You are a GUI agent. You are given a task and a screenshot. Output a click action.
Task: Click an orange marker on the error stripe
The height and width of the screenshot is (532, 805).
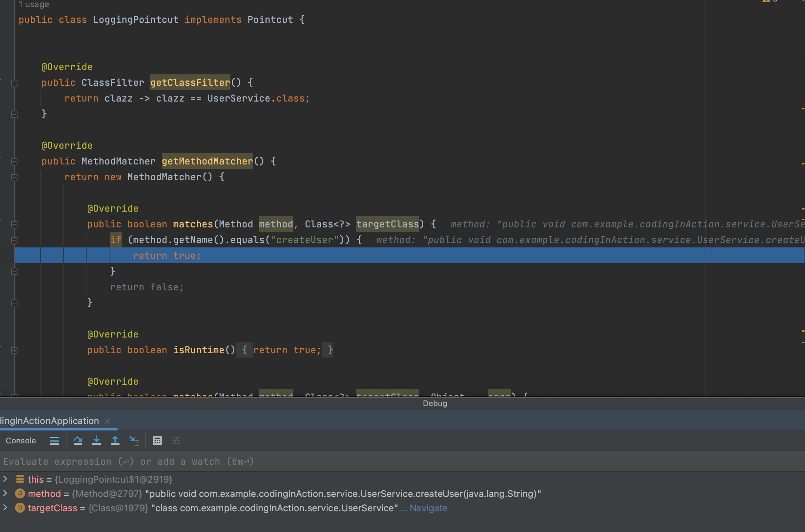click(x=803, y=109)
